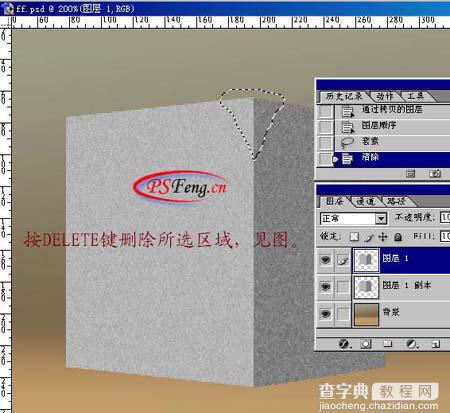This screenshot has width=450, height=413.
Task: Select the 背景 background layer name
Action: [391, 312]
